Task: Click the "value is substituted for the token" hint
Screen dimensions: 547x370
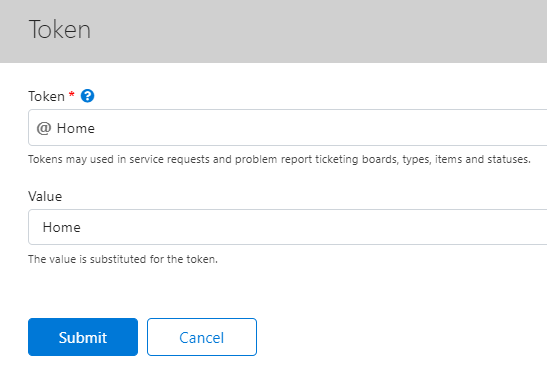Action: tap(123, 259)
